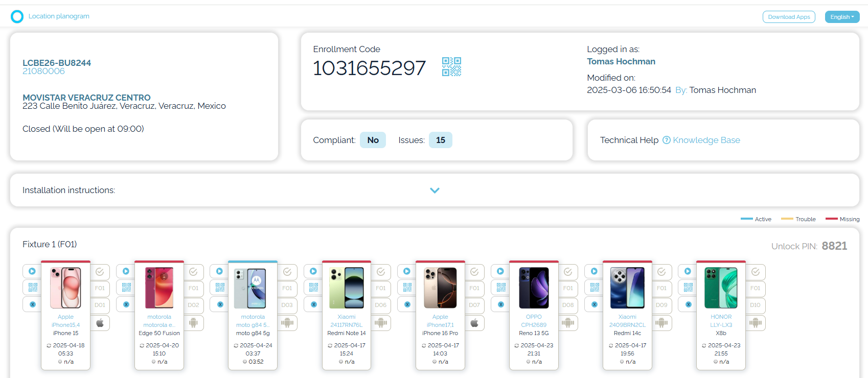
Task: Toggle the checkmark for Edge 50 Fusion
Action: tap(194, 272)
